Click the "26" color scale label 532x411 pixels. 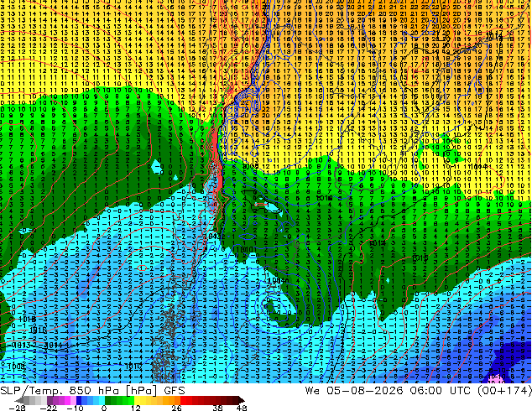coord(176,408)
